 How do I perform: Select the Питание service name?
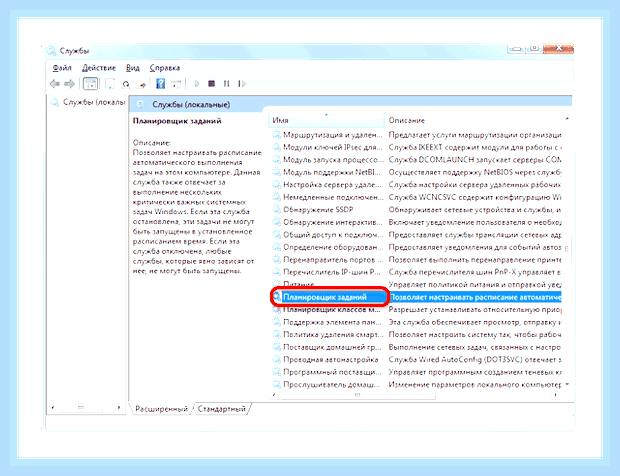click(x=299, y=284)
